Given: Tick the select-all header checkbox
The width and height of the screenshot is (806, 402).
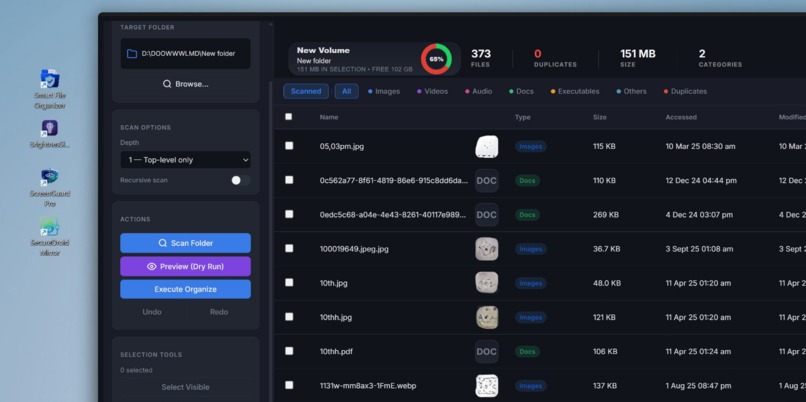Looking at the screenshot, I should [288, 117].
